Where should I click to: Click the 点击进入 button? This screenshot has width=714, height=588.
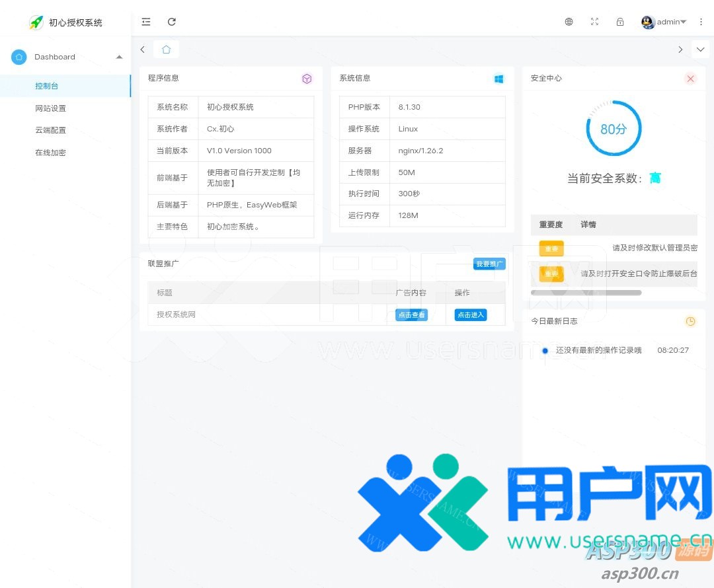(x=471, y=315)
